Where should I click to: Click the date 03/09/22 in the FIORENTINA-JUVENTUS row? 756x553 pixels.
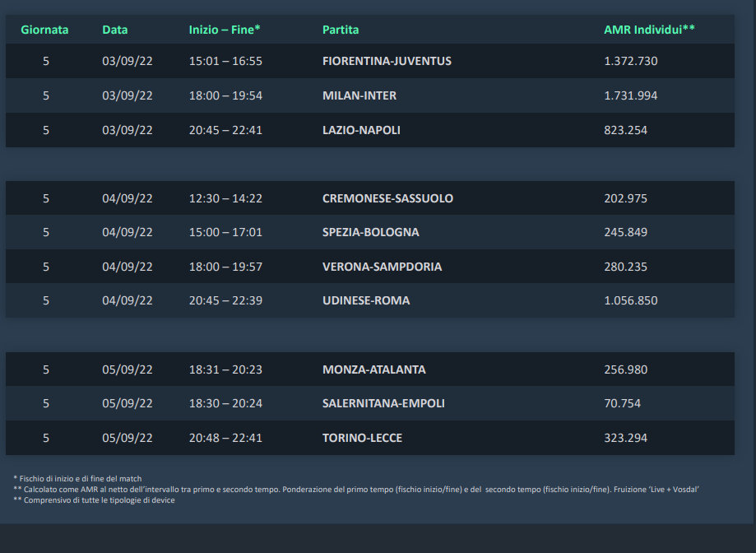tap(128, 61)
